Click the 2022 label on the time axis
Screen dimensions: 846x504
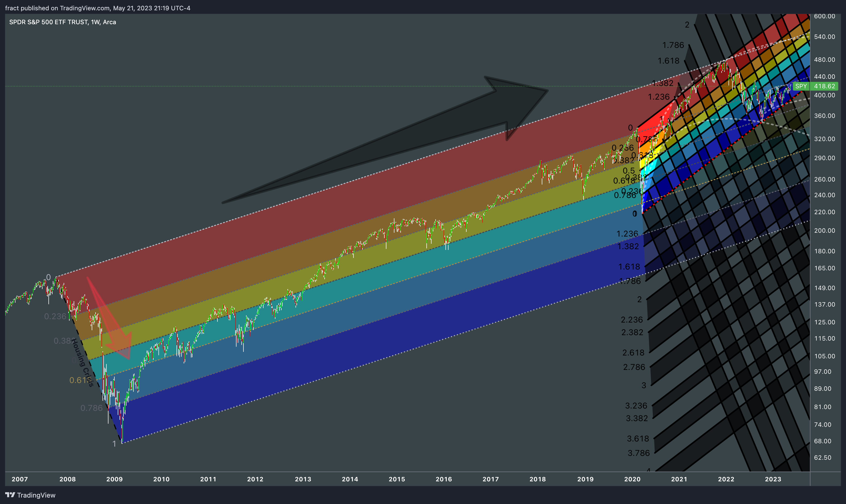(726, 479)
